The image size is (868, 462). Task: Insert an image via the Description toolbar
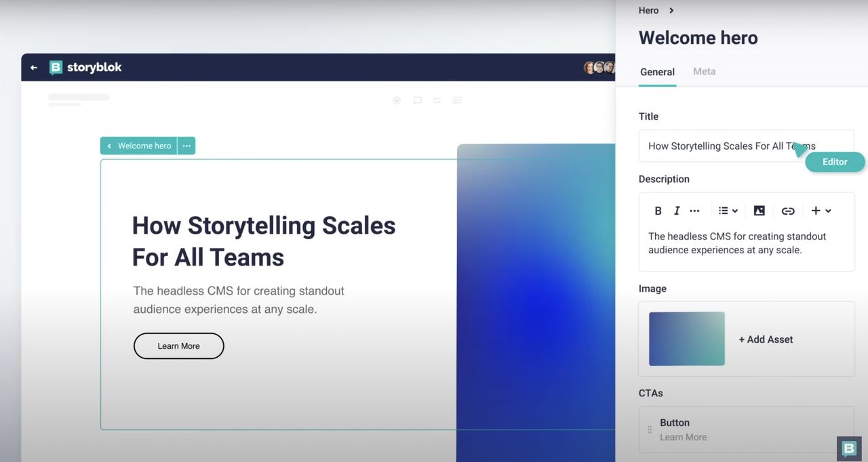click(x=759, y=211)
